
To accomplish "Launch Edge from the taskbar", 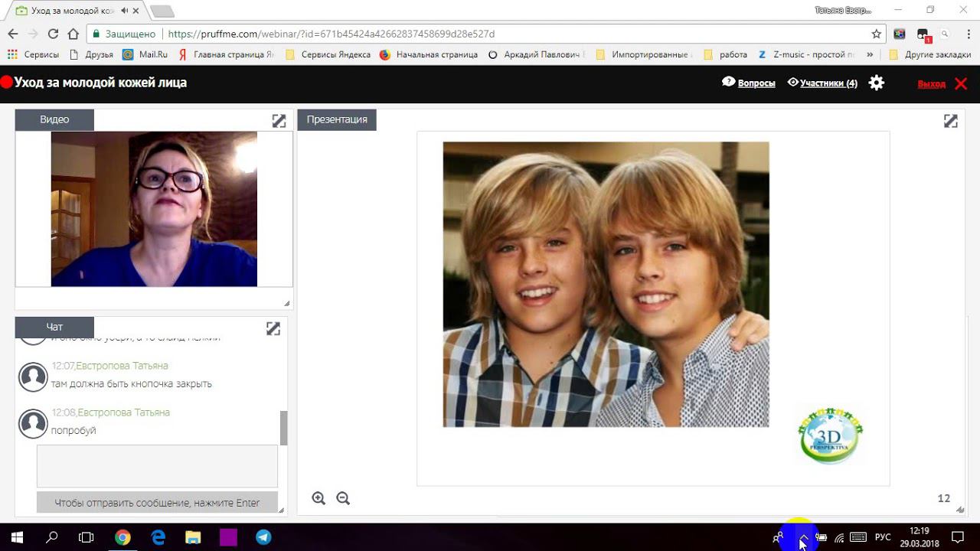I will pyautogui.click(x=158, y=537).
